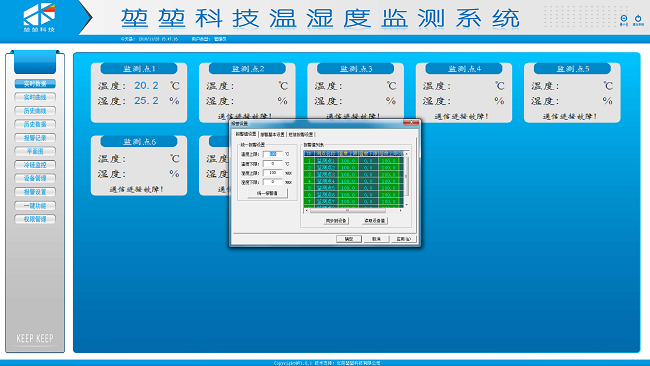
Task: Switch to the 短信报警设置 SMS alarm tab
Action: (x=301, y=135)
